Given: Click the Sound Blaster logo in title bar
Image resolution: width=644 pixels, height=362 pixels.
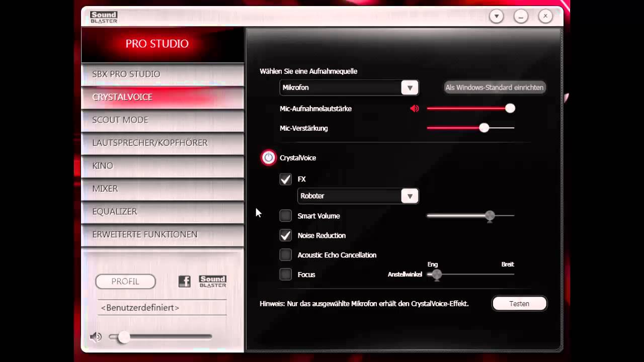Looking at the screenshot, I should [104, 17].
